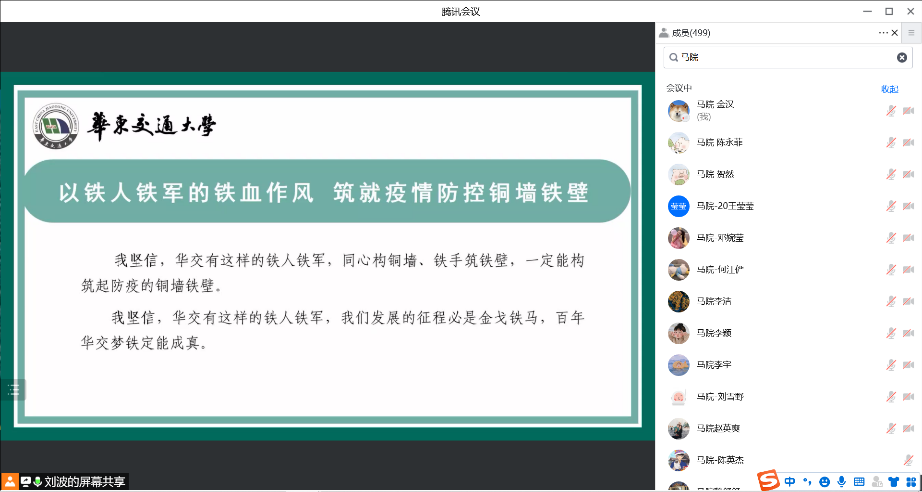Click the members panel menu icon
Image resolution: width=922 pixels, height=492 pixels.
911,33
